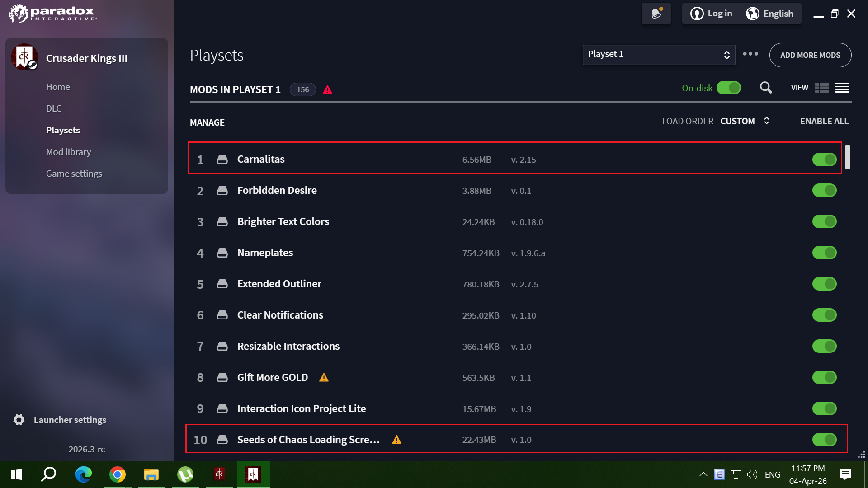Click the Windows Start button
This screenshot has width=868, height=488.
[x=16, y=474]
